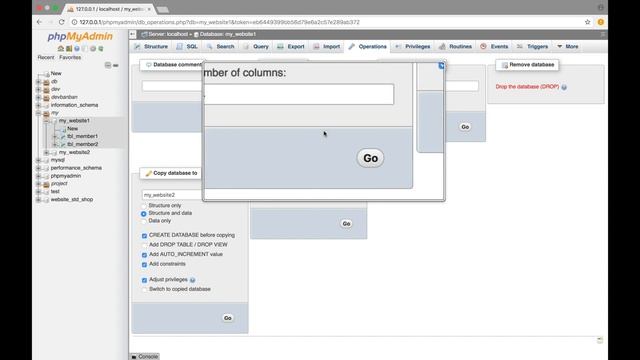Open the More tab dropdown
Image resolution: width=640 pixels, height=360 pixels.
click(568, 47)
